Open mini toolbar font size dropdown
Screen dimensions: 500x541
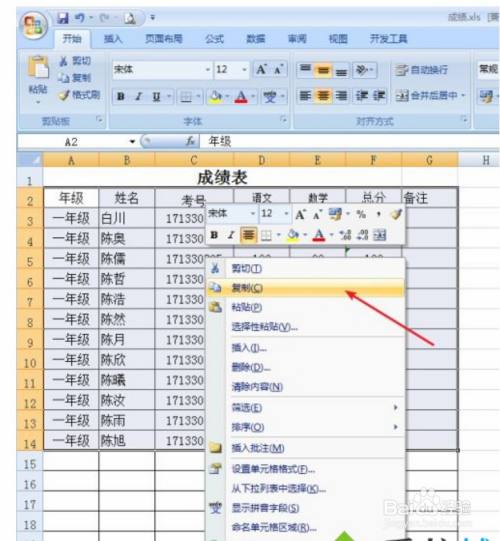(x=286, y=214)
